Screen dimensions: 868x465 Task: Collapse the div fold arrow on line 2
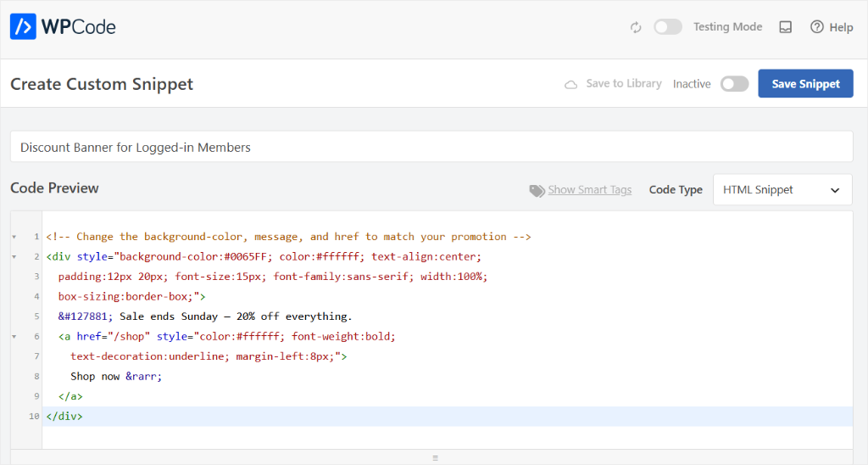pyautogui.click(x=14, y=257)
